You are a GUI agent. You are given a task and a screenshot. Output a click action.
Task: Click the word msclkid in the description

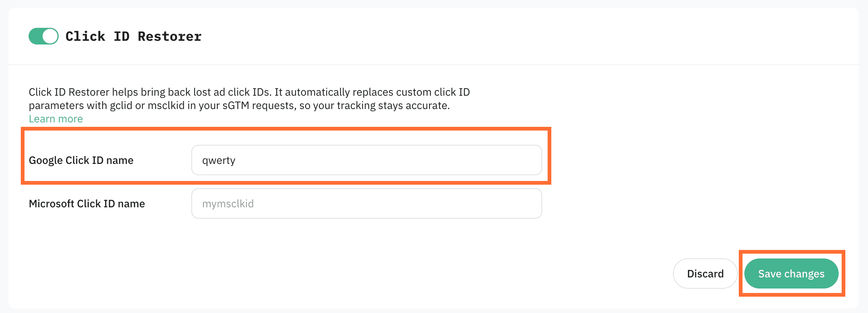coord(166,106)
